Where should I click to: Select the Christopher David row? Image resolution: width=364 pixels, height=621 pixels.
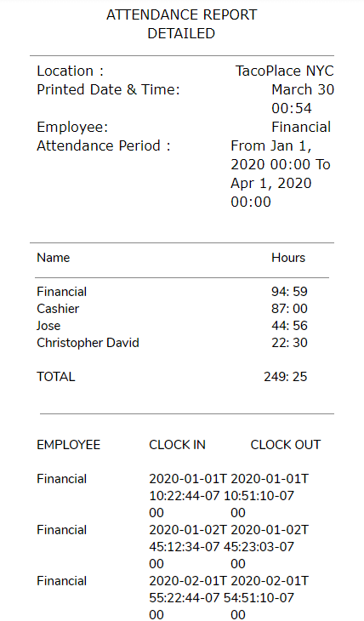pos(172,343)
